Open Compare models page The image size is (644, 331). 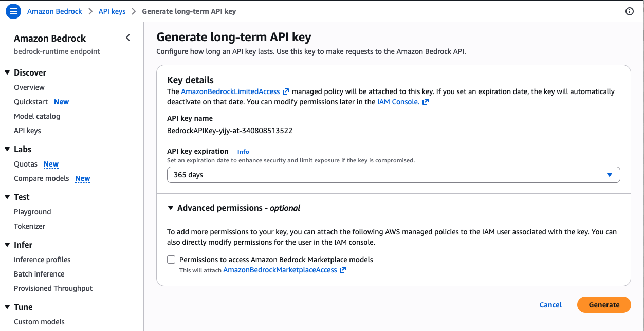(x=42, y=178)
